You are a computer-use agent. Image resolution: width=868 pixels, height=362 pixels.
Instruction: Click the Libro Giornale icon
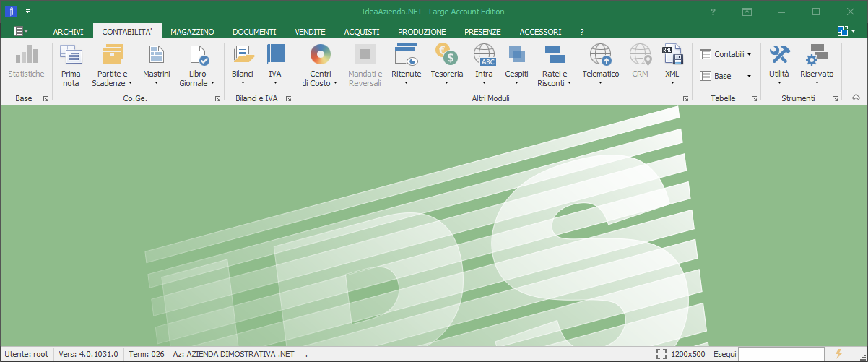tap(198, 55)
